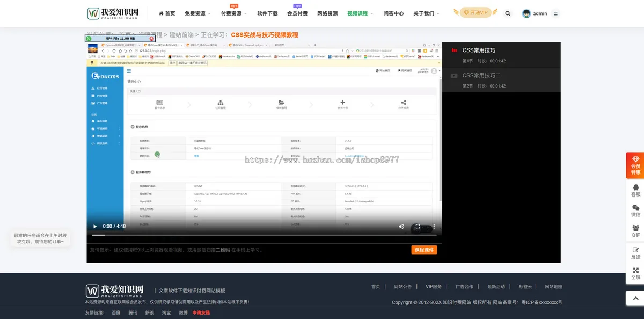Open the 关于我们 dropdown
The width and height of the screenshot is (644, 319).
click(425, 13)
